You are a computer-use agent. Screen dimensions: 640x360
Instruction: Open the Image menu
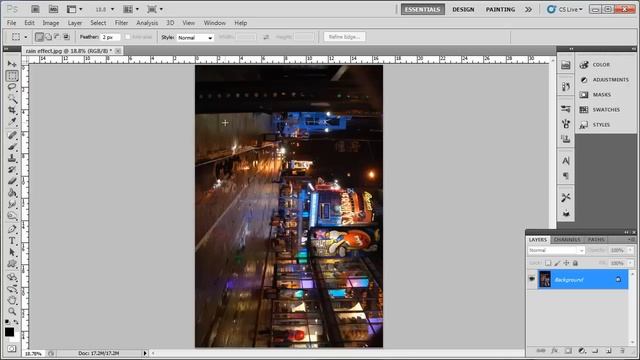point(51,23)
